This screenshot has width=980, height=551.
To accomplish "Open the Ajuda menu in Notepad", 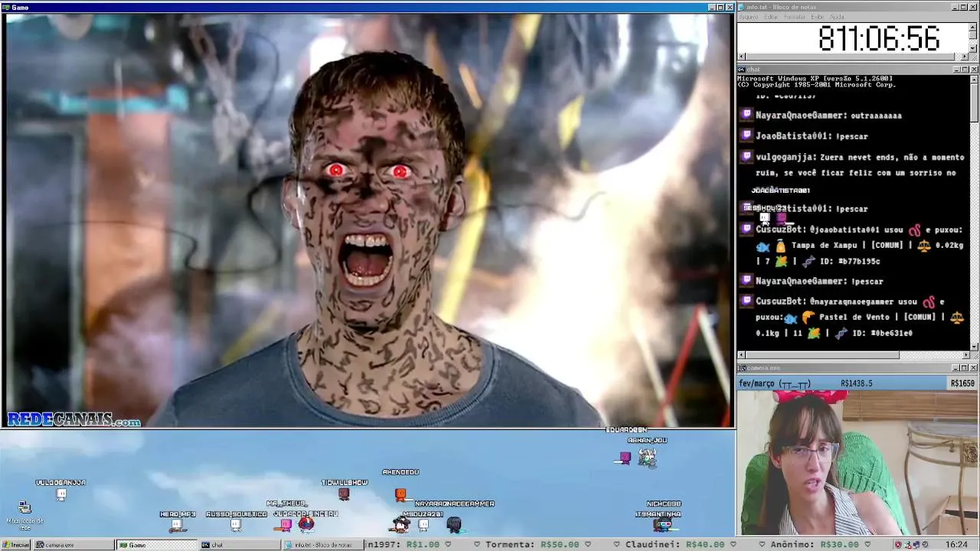I will tap(837, 17).
